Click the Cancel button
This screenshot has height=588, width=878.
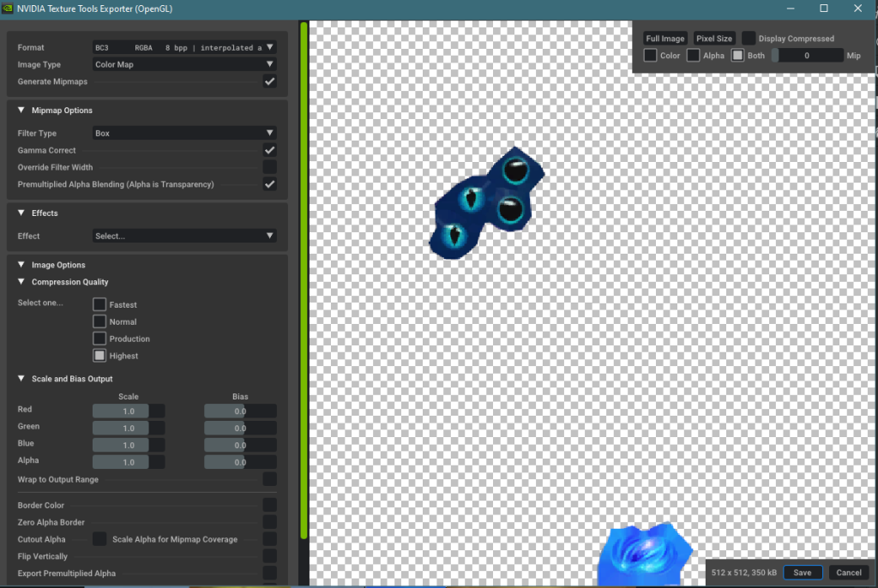coord(848,573)
